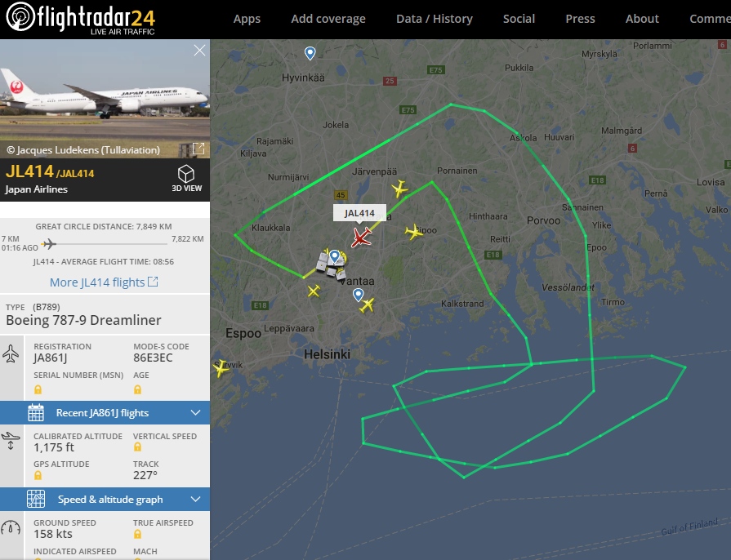Select yellow aircraft near Espoo coast

(220, 368)
